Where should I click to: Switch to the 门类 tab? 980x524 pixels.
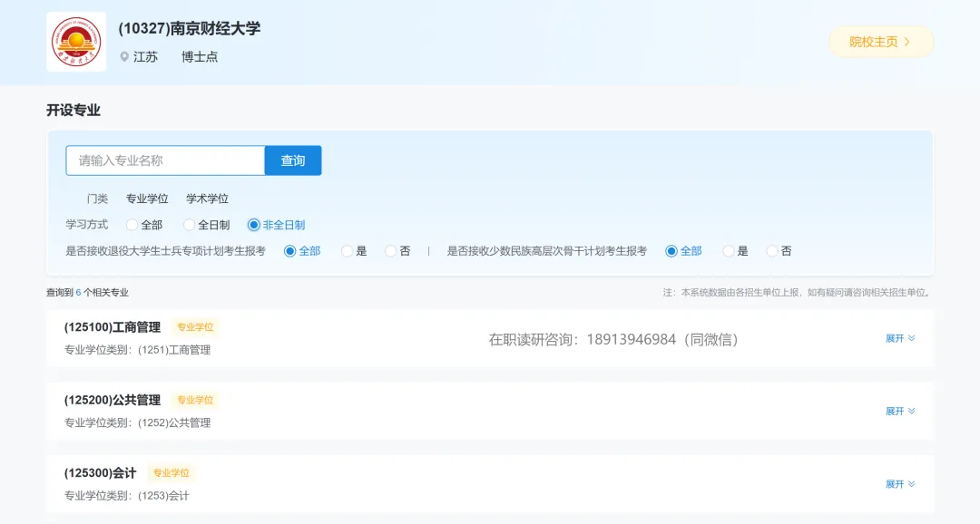[x=97, y=199]
